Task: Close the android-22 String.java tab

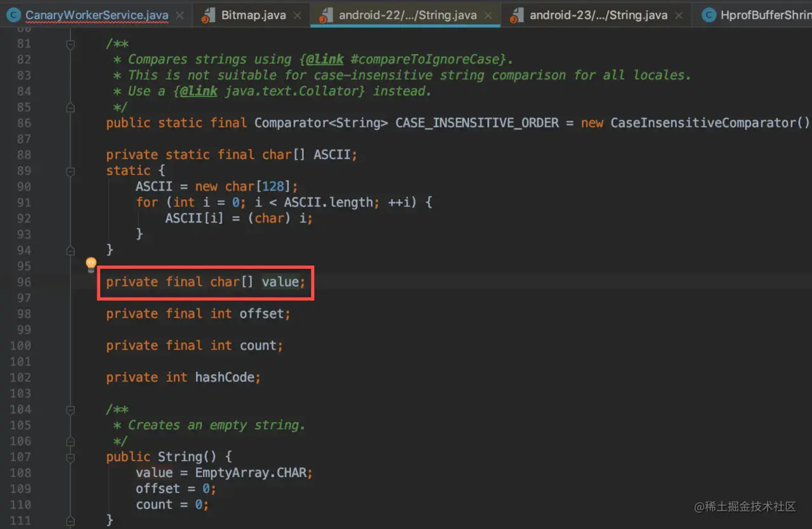Action: [488, 15]
